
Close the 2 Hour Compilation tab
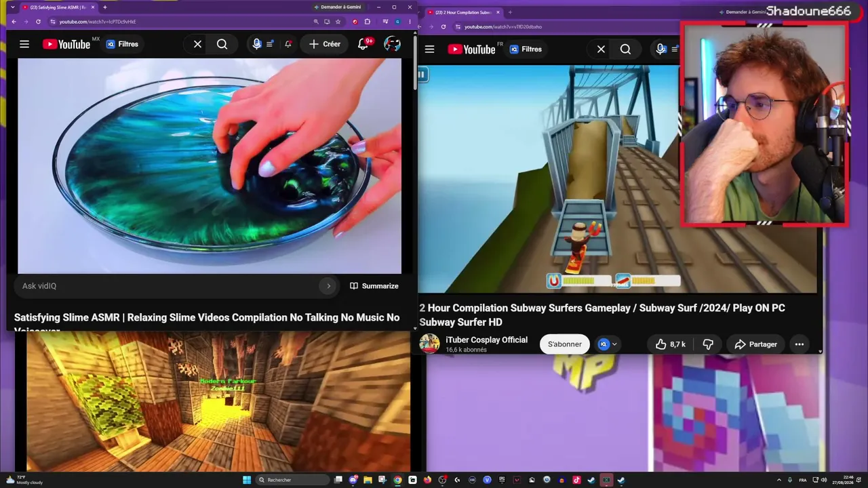(x=498, y=12)
